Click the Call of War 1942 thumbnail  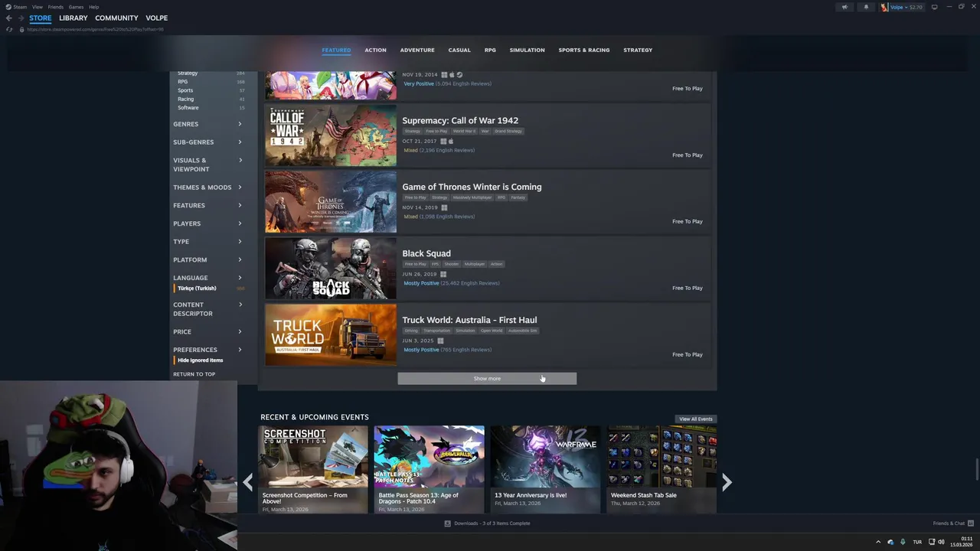(x=331, y=135)
